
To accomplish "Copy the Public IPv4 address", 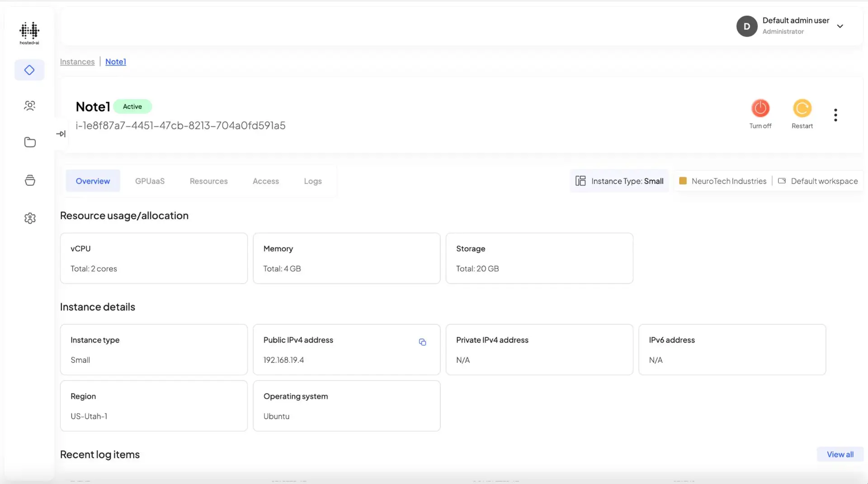I will click(x=422, y=342).
